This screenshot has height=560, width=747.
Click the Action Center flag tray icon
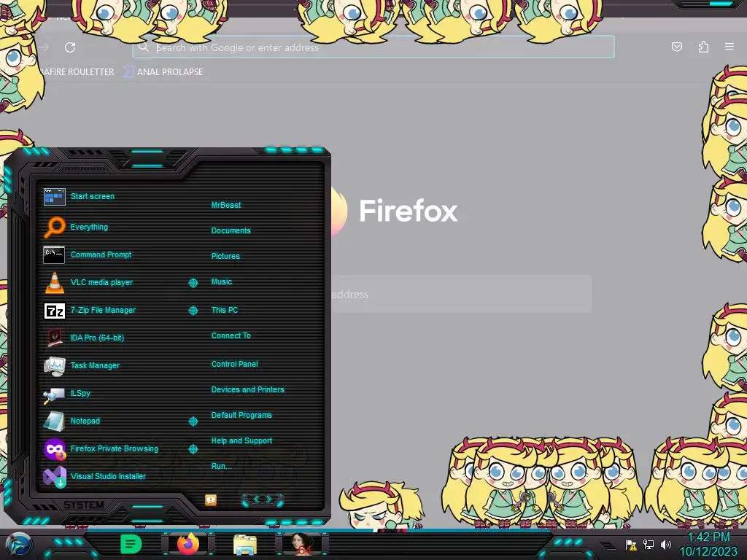point(631,544)
